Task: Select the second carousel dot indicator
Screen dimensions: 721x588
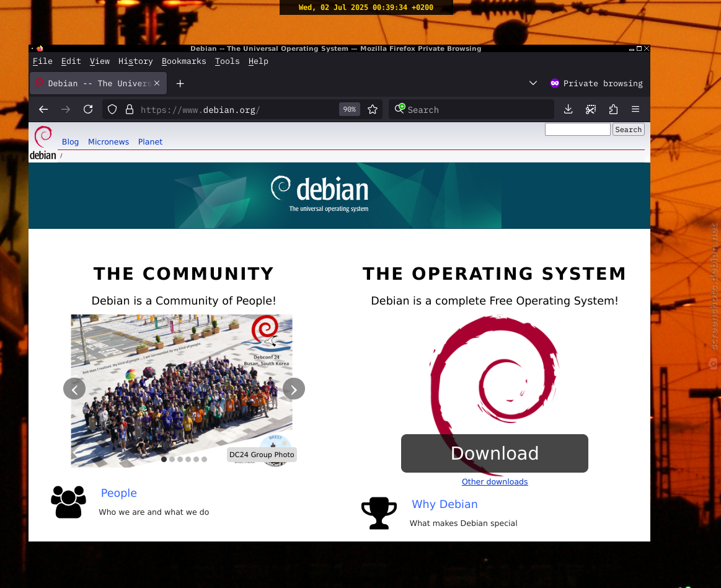Action: 172,459
